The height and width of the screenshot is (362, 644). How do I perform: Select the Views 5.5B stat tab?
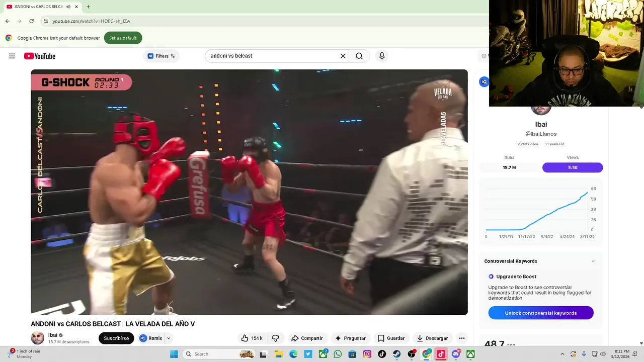[573, 167]
